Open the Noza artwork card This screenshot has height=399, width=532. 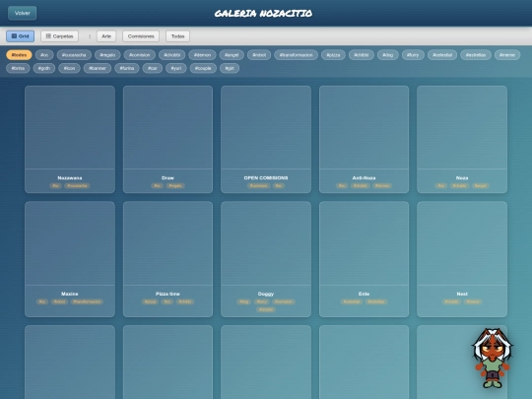pos(462,139)
